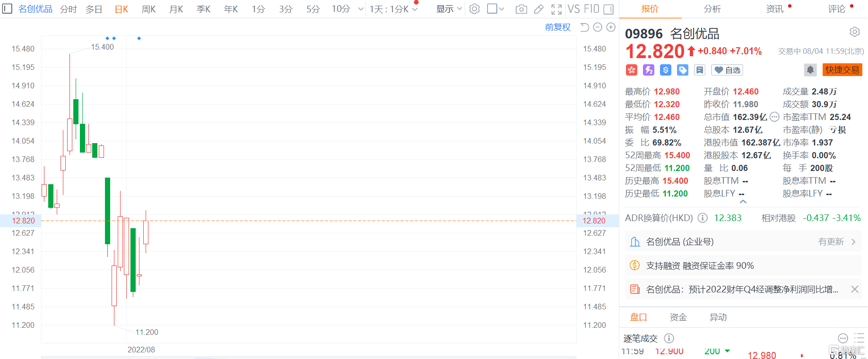
Task: Click 名创优品 stock name in toolbar
Action: (35, 9)
